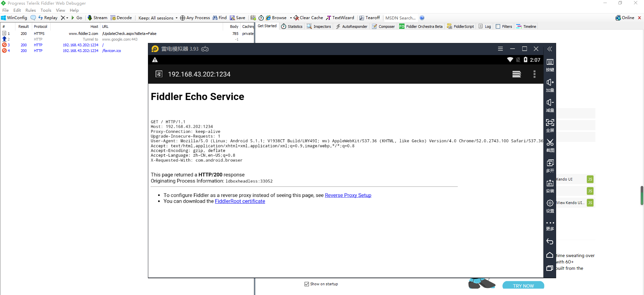Click the Tearoff toolbar button
This screenshot has width=644, height=295.
click(370, 18)
